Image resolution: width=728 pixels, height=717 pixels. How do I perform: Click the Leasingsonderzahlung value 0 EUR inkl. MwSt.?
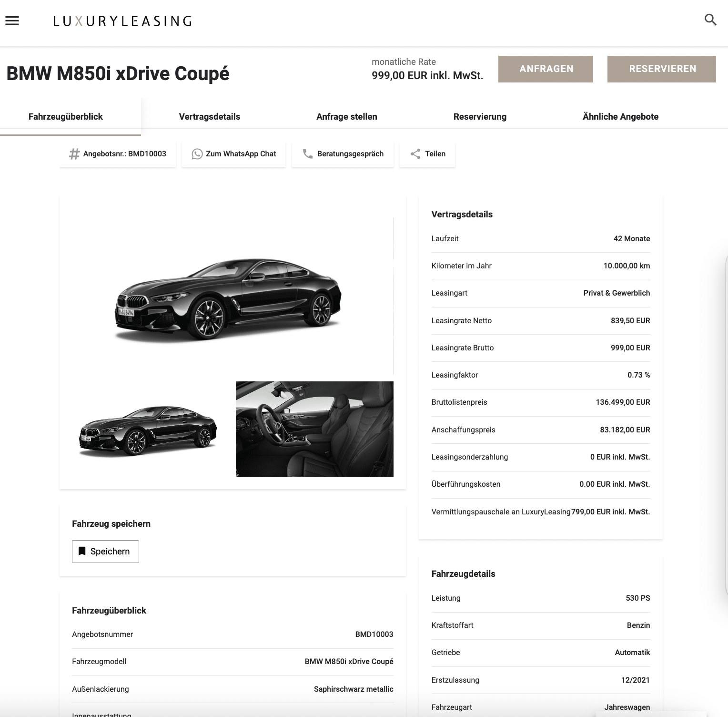(620, 457)
